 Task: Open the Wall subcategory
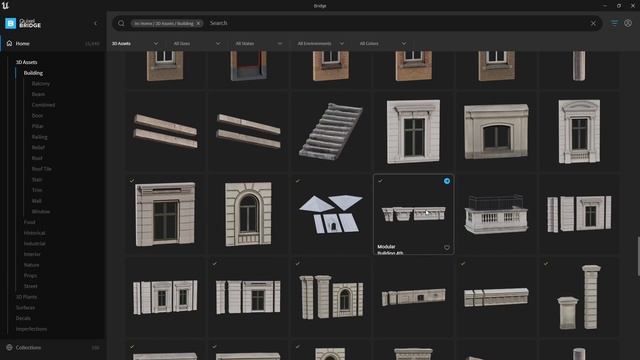pyautogui.click(x=37, y=201)
